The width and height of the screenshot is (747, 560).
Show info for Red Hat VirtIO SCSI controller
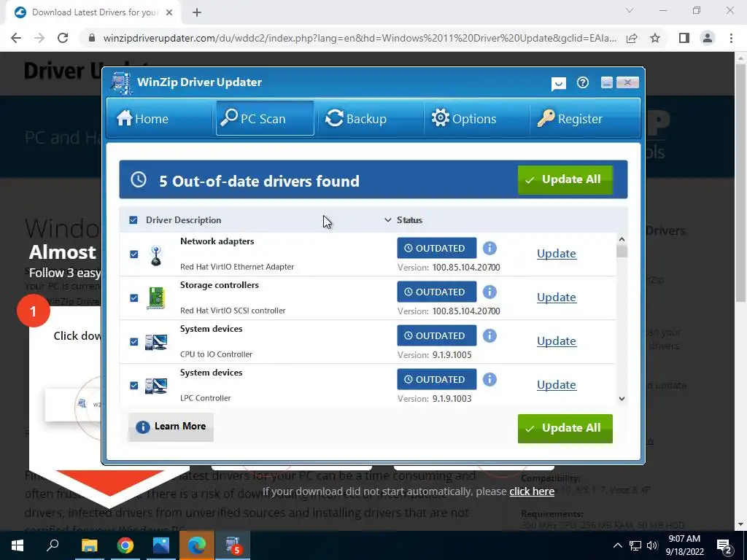click(x=489, y=292)
